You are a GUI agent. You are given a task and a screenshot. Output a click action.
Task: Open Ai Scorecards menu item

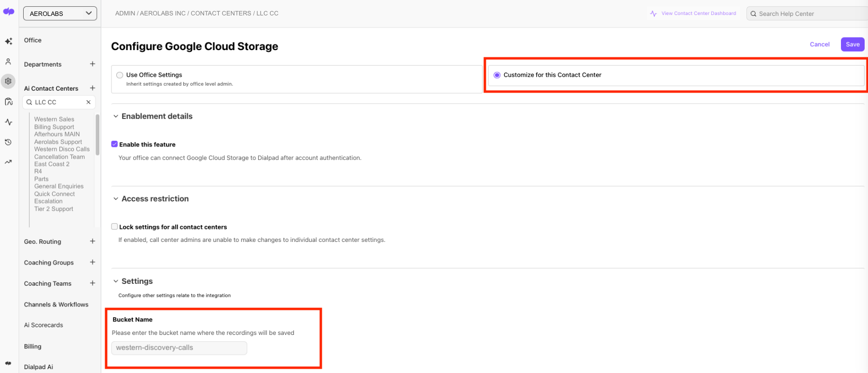[43, 325]
